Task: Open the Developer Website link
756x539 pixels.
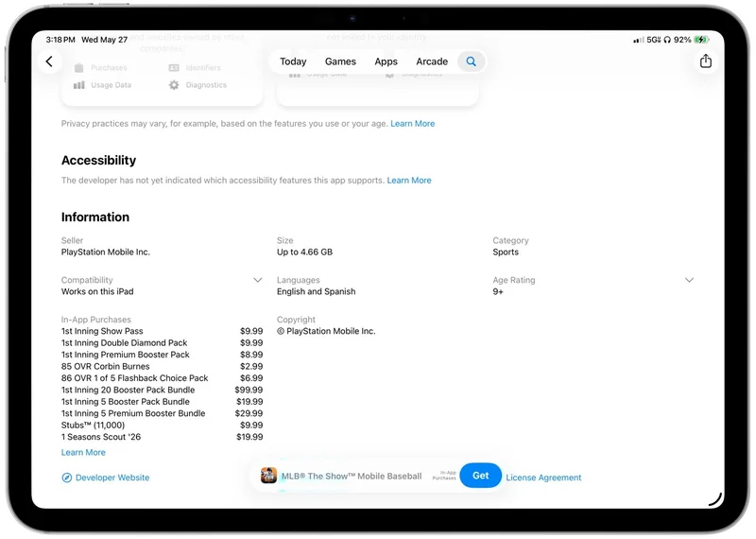Action: pyautogui.click(x=112, y=478)
